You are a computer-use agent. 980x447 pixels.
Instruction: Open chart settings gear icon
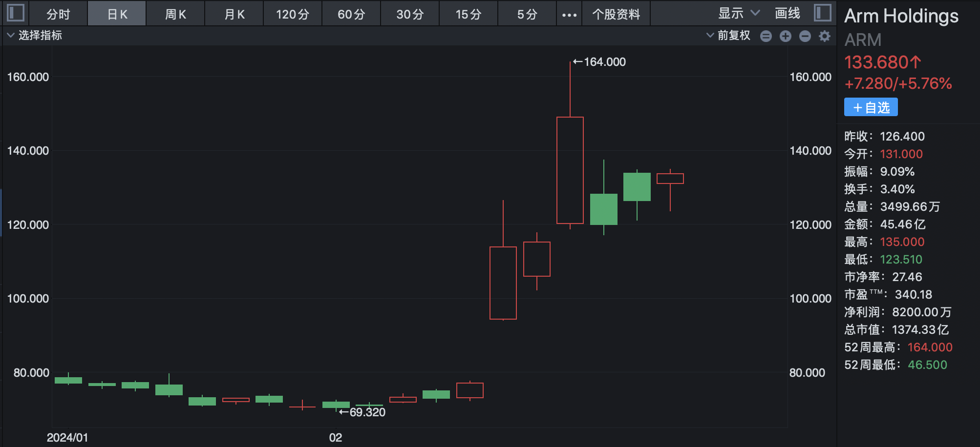point(825,36)
